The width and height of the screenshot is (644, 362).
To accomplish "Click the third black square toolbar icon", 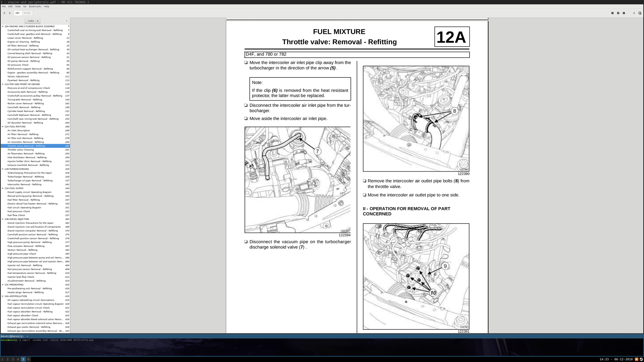I will coord(624,13).
